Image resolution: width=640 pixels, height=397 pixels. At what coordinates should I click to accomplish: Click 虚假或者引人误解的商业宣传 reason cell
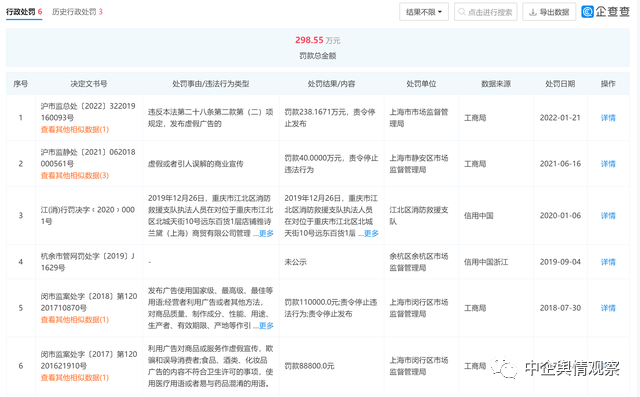(x=196, y=164)
